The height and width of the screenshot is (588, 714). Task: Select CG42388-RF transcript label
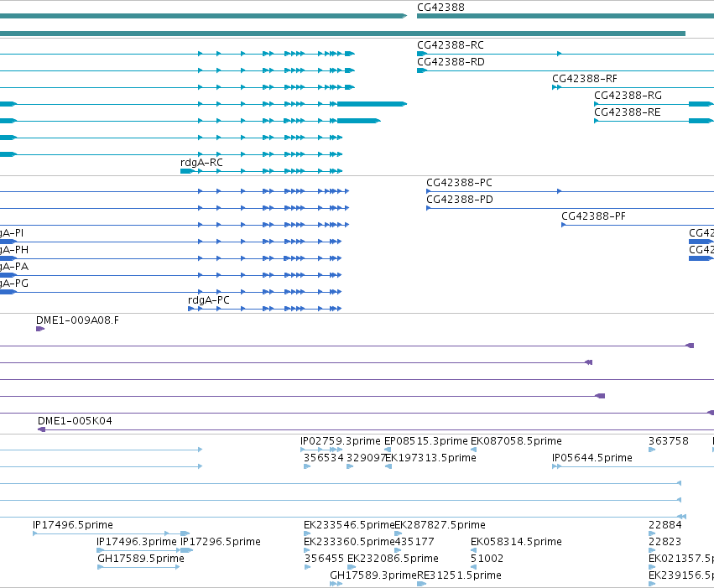(x=585, y=79)
